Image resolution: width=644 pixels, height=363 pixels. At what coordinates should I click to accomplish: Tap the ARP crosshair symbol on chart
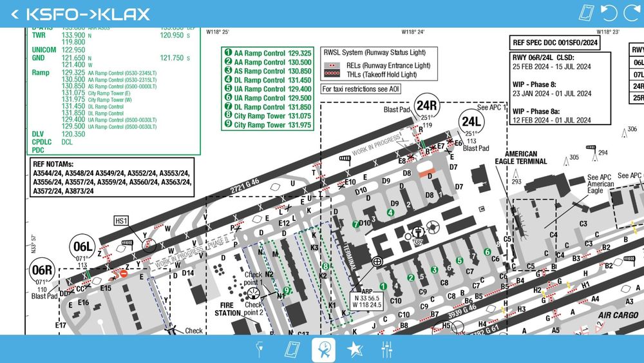tap(377, 262)
